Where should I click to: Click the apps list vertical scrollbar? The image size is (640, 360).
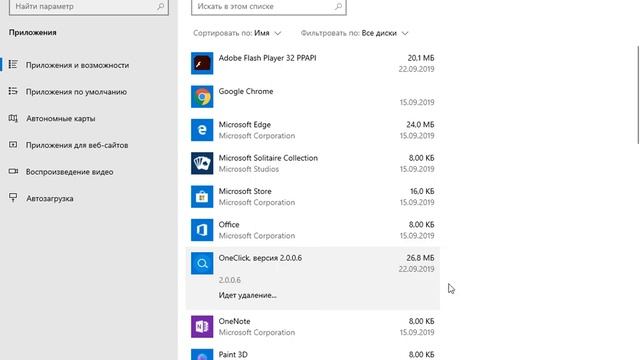pyautogui.click(x=638, y=95)
